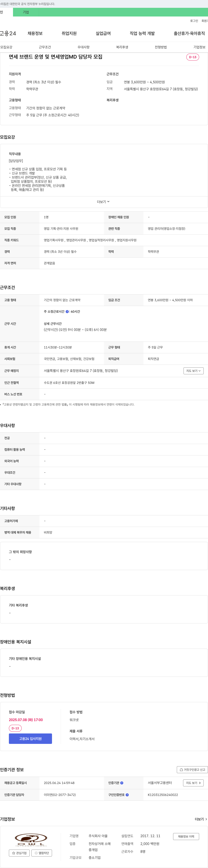
Task: Click 중소기업 company size value
Action: [x=95, y=858]
